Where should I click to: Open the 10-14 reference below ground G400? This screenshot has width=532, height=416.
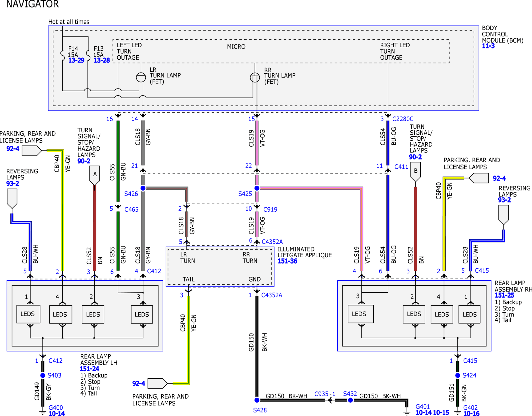click(x=57, y=413)
